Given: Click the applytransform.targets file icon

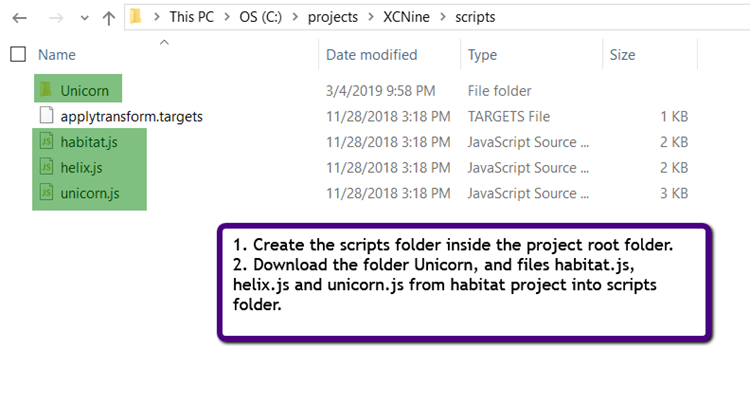Looking at the screenshot, I should [46, 115].
